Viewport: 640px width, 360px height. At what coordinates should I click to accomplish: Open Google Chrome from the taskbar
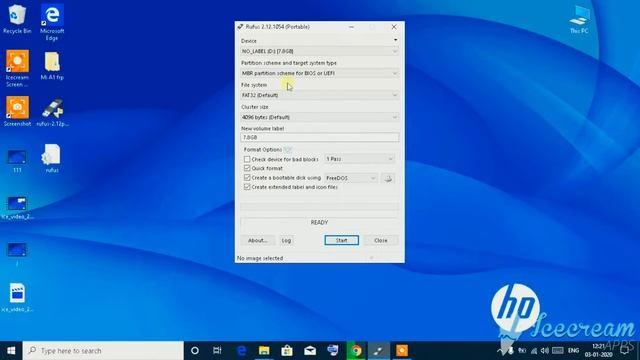[356, 351]
